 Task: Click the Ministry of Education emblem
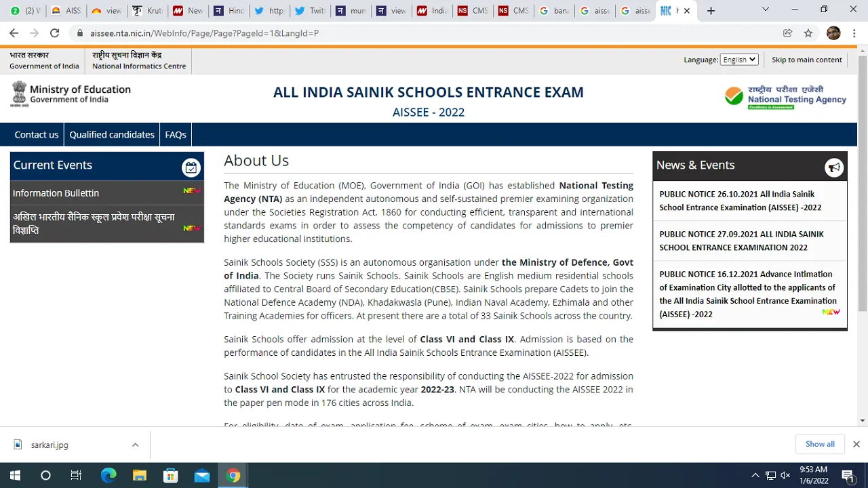coord(19,94)
